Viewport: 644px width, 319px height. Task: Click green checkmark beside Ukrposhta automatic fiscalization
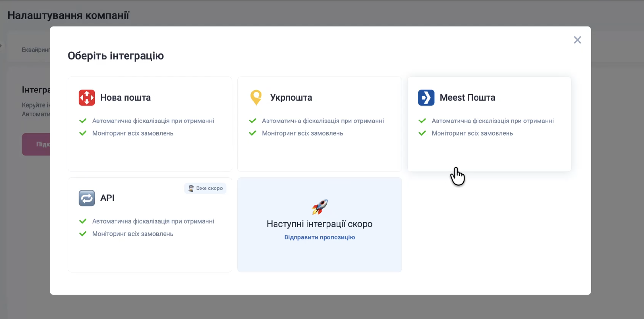[x=253, y=121]
